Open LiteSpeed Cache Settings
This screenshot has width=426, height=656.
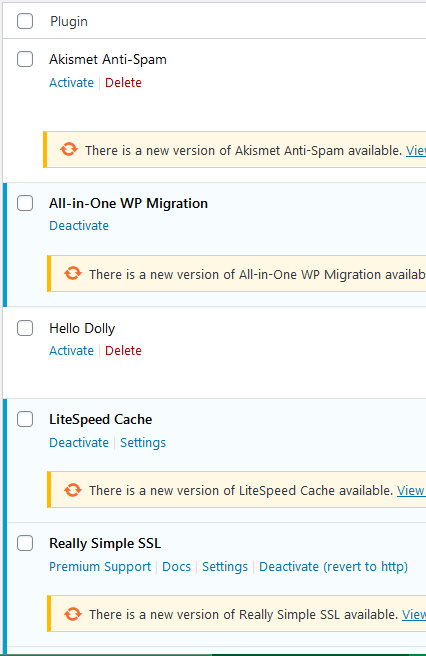point(143,443)
